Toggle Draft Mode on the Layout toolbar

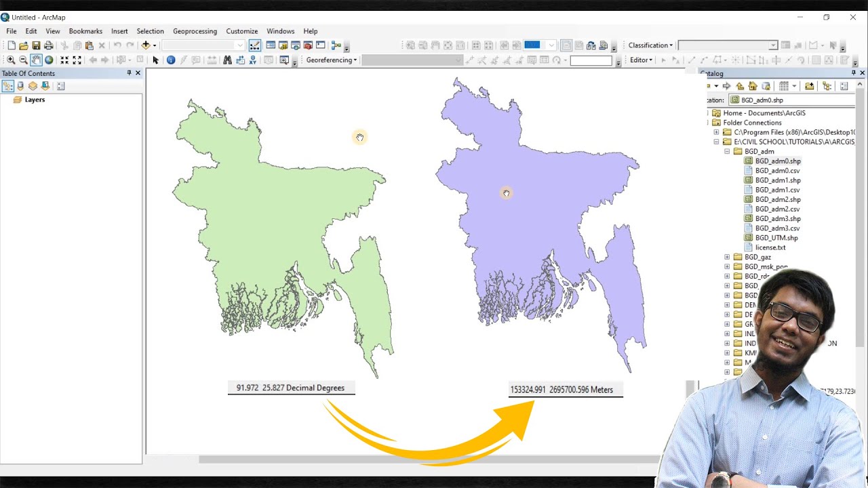(x=566, y=45)
